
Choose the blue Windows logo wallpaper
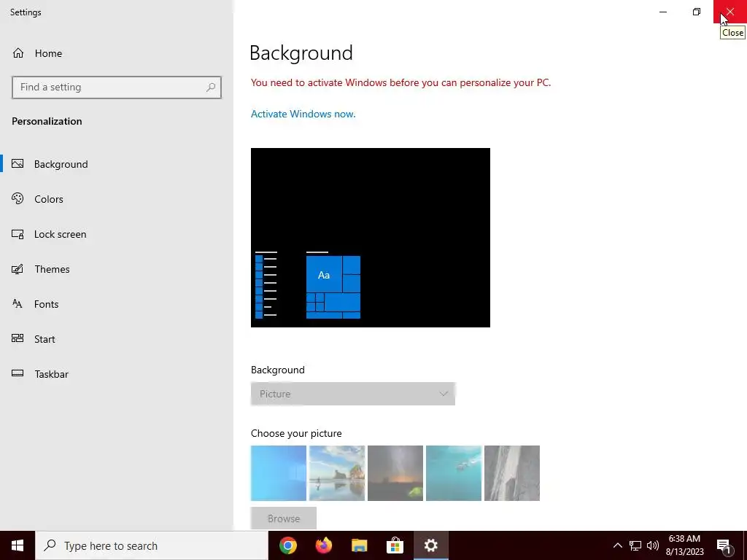pos(279,473)
